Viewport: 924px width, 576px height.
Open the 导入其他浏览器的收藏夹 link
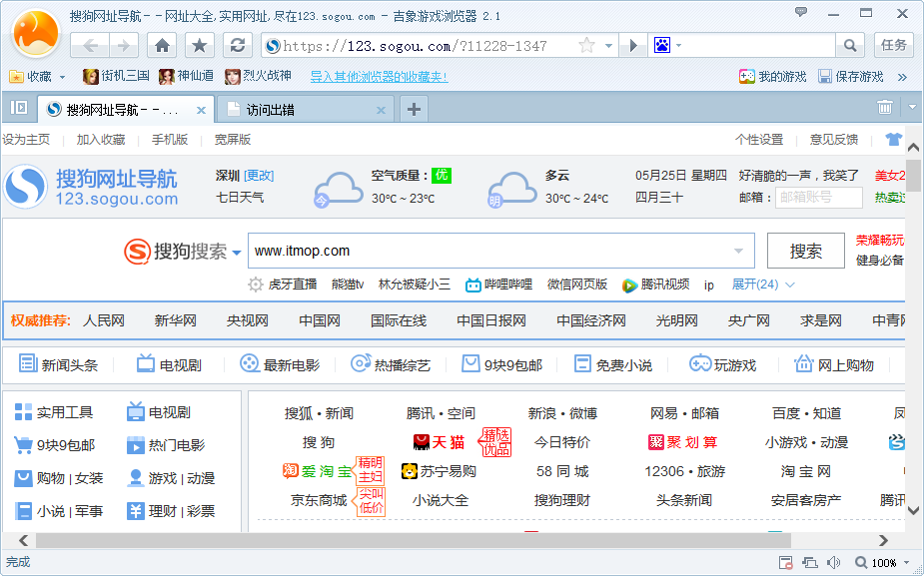[379, 77]
